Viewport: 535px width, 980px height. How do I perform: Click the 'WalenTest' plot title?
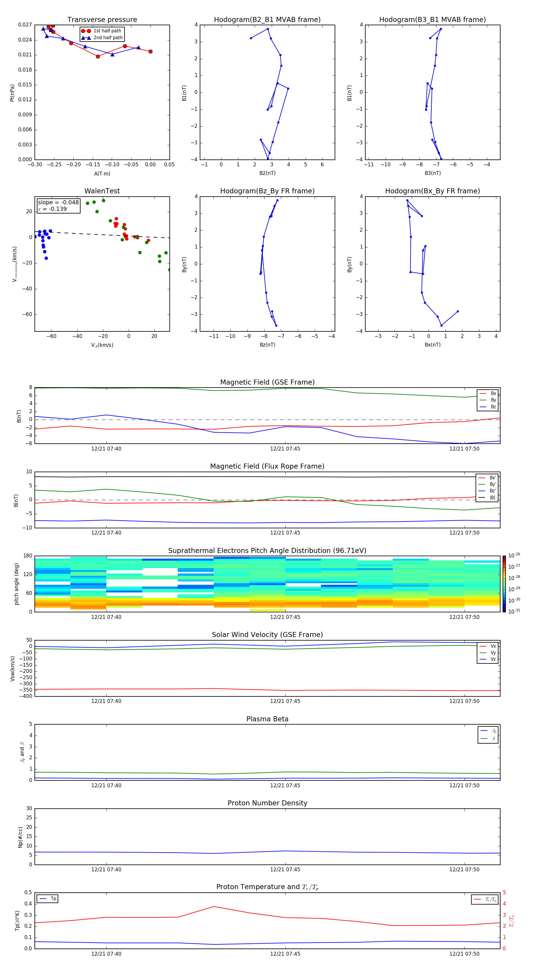[x=102, y=191]
